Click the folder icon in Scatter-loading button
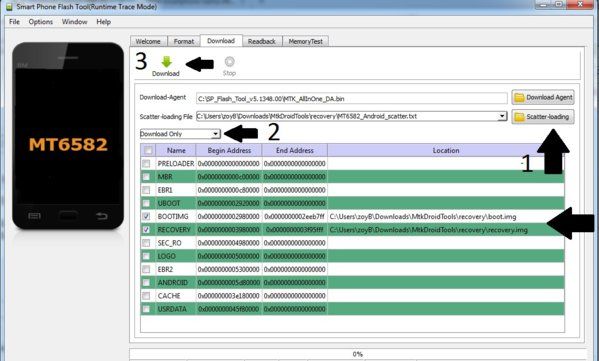Image resolution: width=599 pixels, height=361 pixels. (x=519, y=117)
